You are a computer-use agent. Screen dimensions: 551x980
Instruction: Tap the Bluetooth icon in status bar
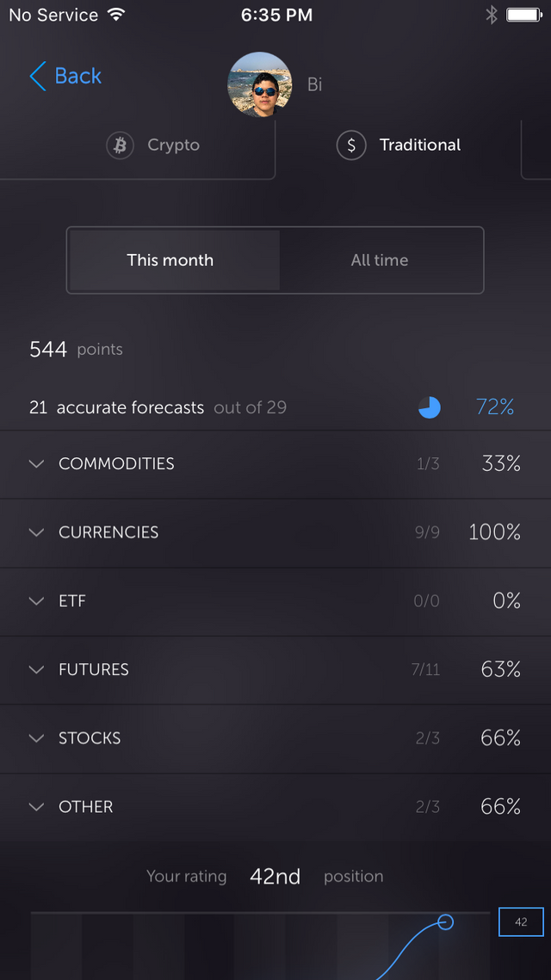[492, 15]
